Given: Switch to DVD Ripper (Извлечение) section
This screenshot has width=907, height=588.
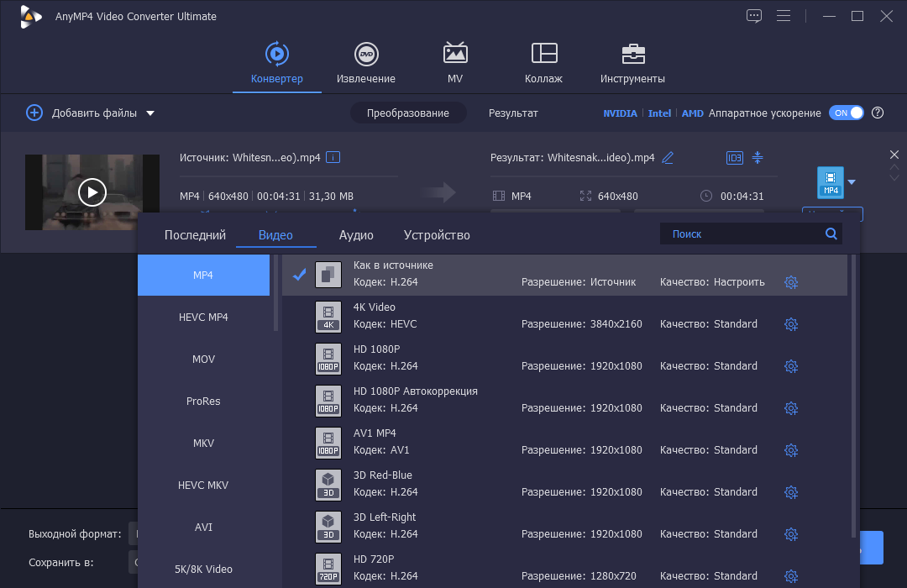Looking at the screenshot, I should tap(366, 63).
